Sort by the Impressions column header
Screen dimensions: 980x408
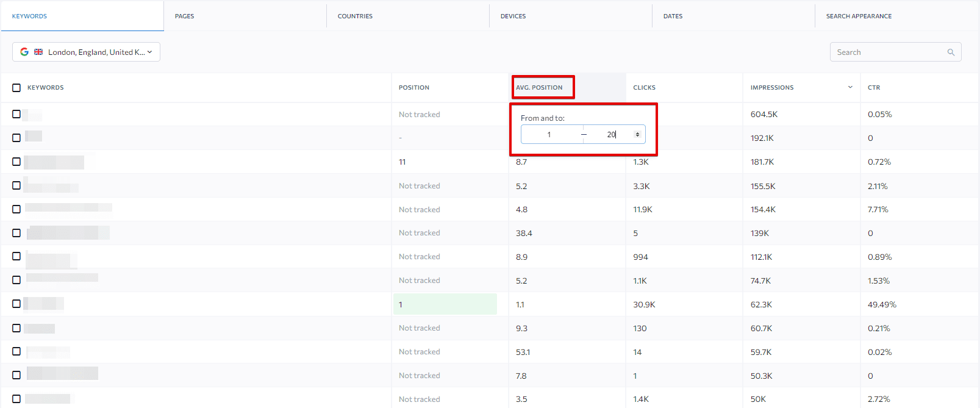772,88
